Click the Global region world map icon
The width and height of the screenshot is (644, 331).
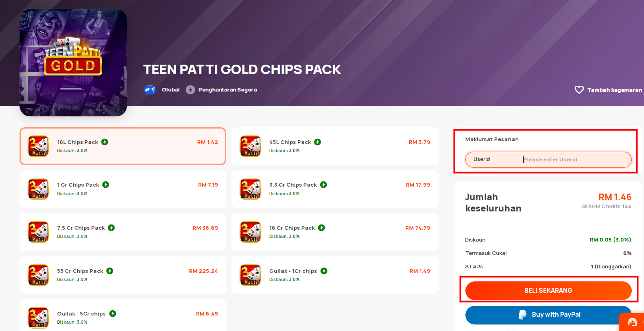(x=150, y=90)
